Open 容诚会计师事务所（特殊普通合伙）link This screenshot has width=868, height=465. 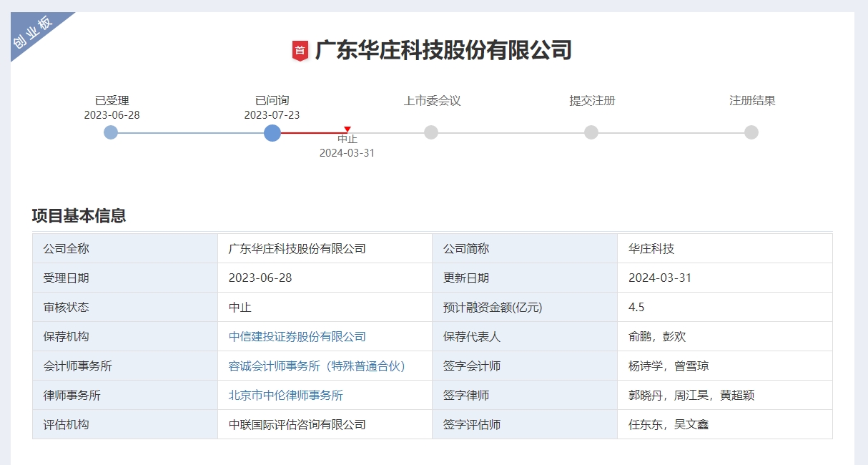(317, 366)
